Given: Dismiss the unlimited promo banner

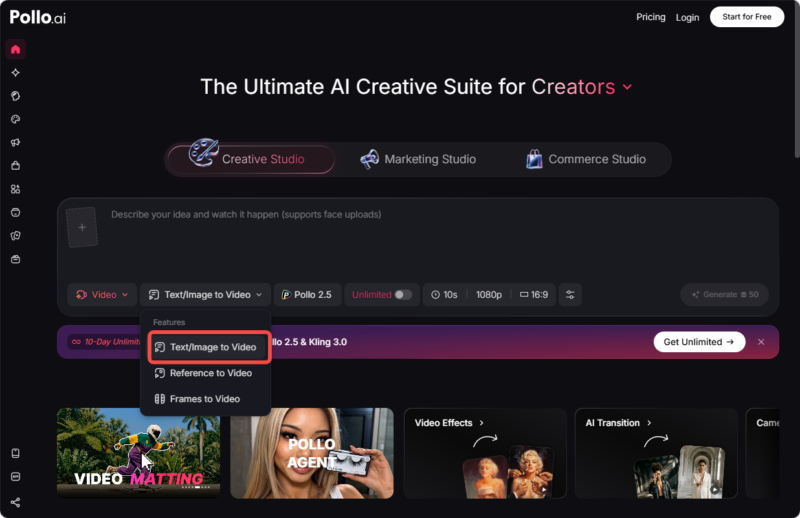Looking at the screenshot, I should click(x=761, y=342).
